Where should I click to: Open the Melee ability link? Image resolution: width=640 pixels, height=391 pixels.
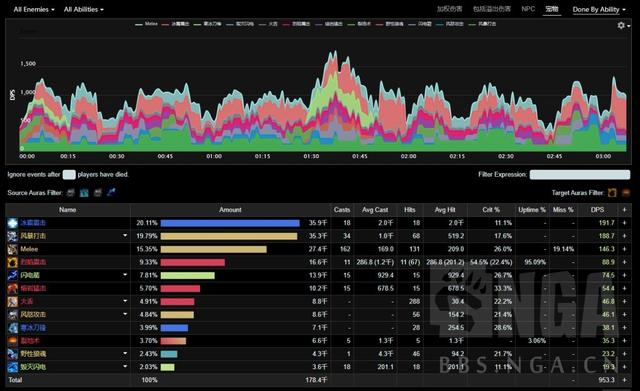point(29,249)
